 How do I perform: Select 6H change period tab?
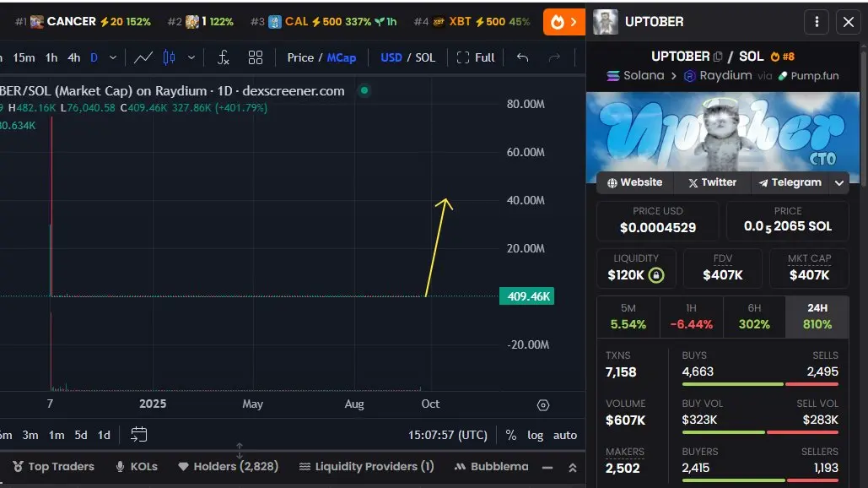point(754,317)
